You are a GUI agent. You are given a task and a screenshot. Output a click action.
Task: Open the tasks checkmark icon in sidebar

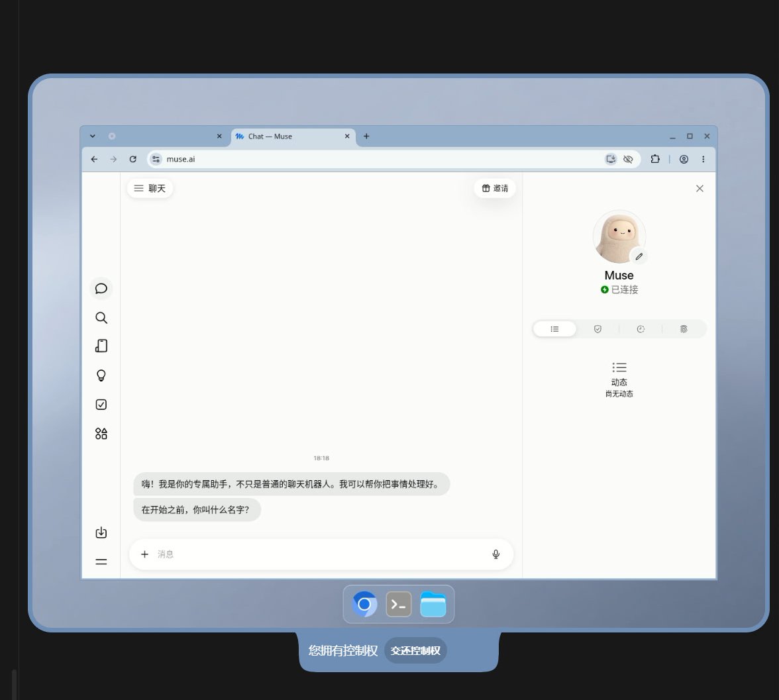click(101, 405)
